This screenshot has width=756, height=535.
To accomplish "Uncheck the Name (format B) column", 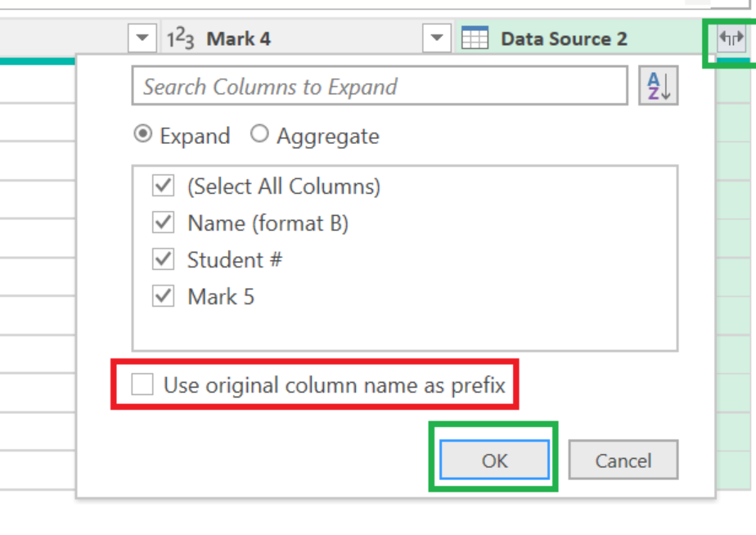I will [163, 223].
